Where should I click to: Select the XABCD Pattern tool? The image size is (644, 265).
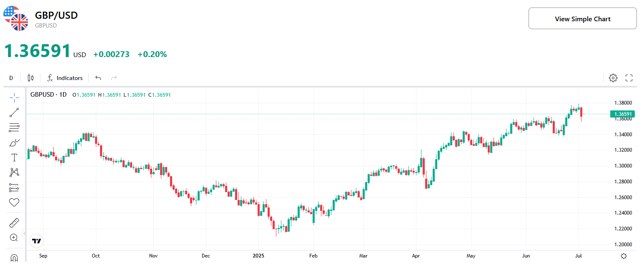14,172
